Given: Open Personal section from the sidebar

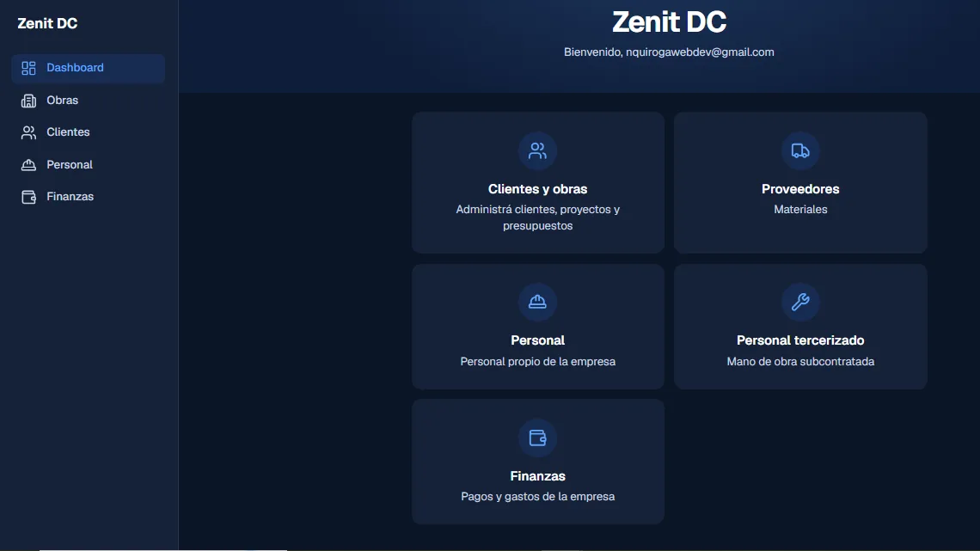Looking at the screenshot, I should click(89, 165).
